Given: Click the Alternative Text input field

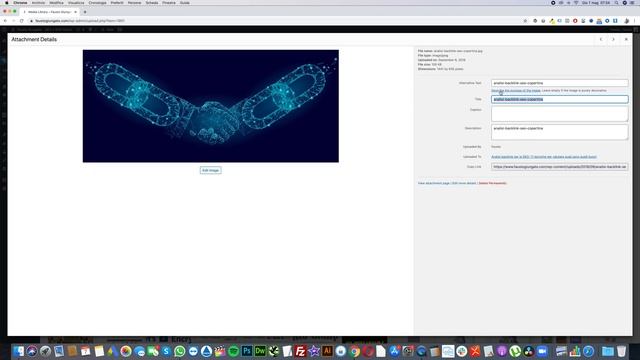Looking at the screenshot, I should (560, 83).
